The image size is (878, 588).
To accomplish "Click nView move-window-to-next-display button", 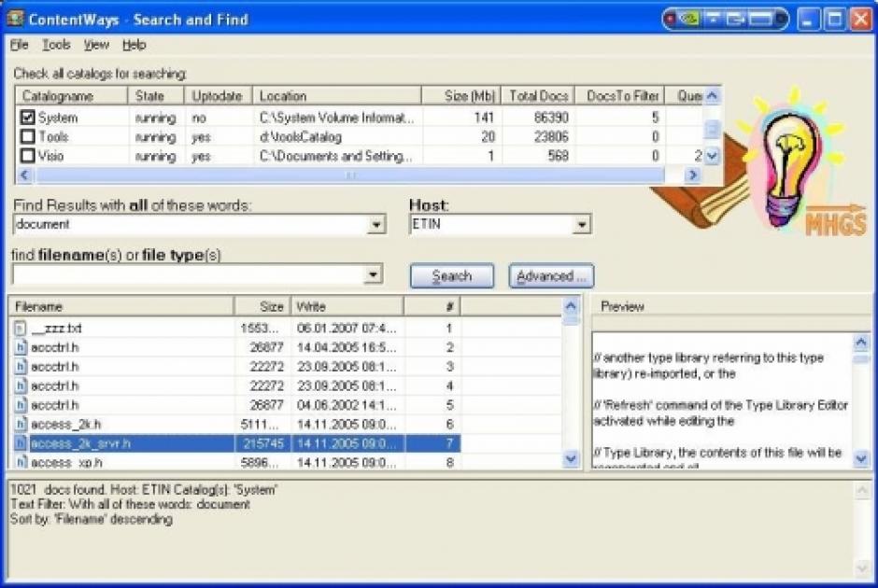I will coord(736,19).
